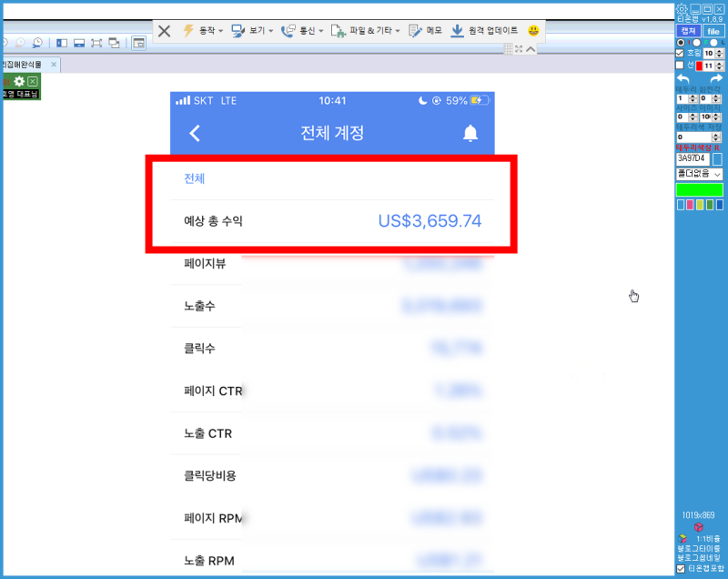Adjust the 흐림 value 10 spinner

(x=713, y=54)
